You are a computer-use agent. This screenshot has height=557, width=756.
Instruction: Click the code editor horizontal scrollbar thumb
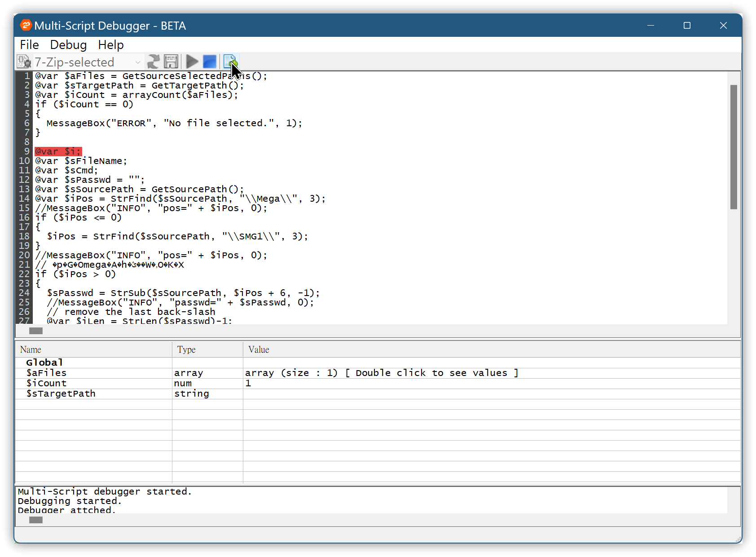click(x=36, y=331)
